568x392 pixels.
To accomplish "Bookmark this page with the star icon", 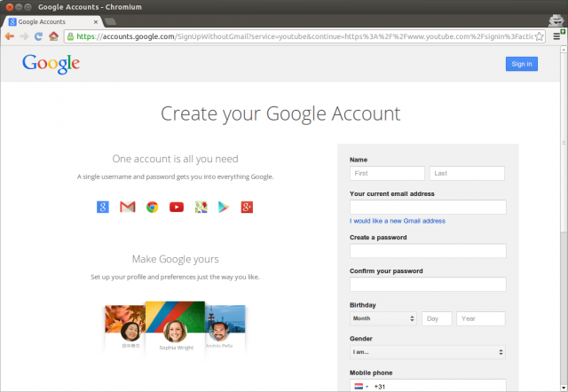I will [x=539, y=36].
